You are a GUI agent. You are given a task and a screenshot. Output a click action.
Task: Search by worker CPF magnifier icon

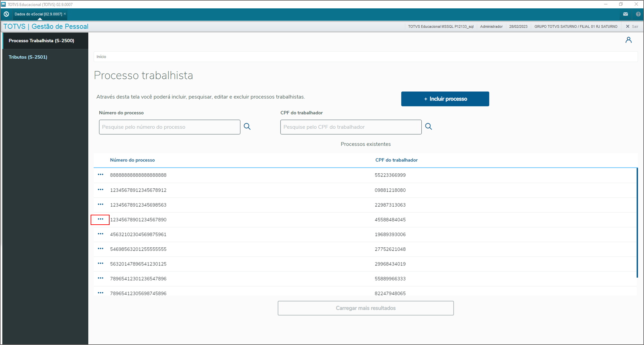(429, 126)
